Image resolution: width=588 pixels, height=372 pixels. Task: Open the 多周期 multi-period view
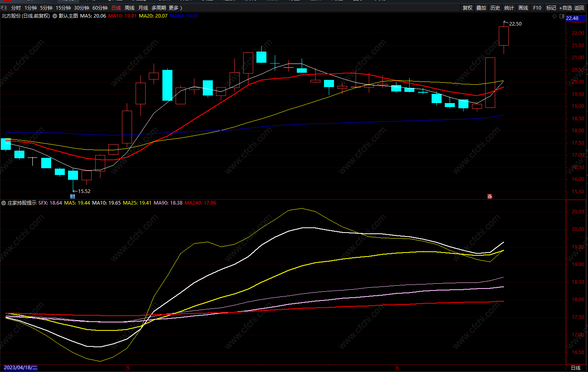click(159, 8)
